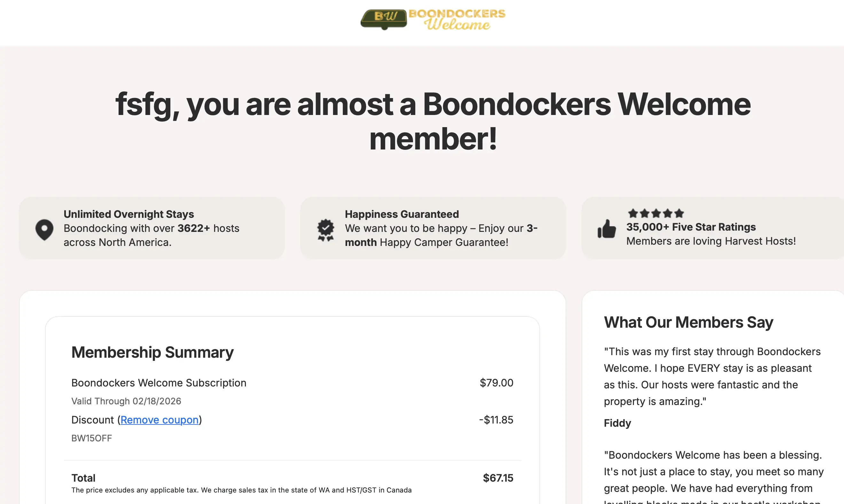Click the guarantee badge ribbon icon
Viewport: 844px width, 504px height.
point(326,230)
